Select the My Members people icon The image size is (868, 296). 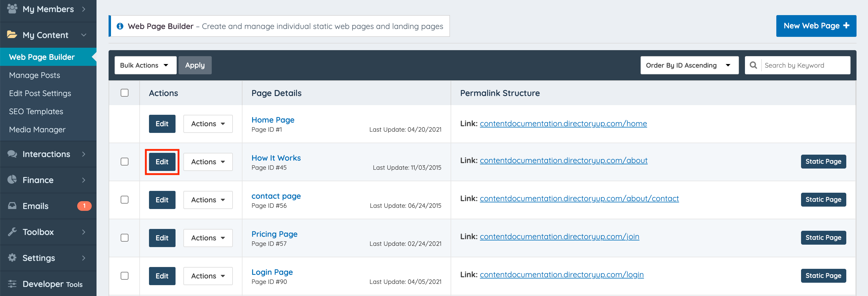(12, 9)
